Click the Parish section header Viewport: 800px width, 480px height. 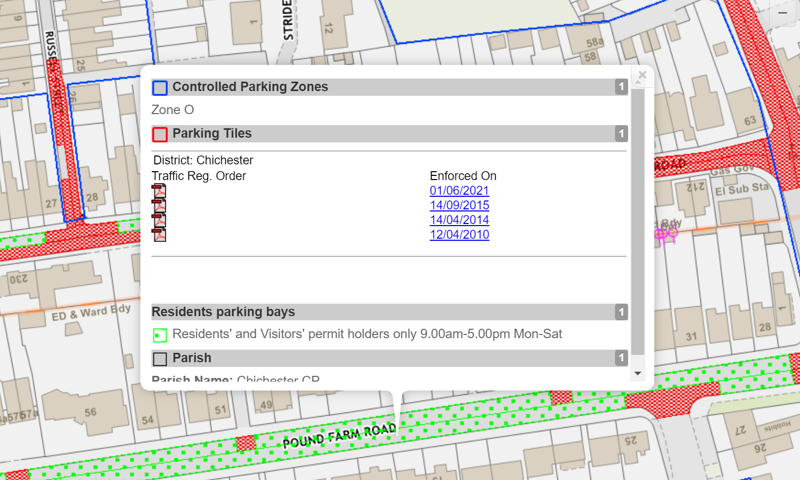coord(390,358)
